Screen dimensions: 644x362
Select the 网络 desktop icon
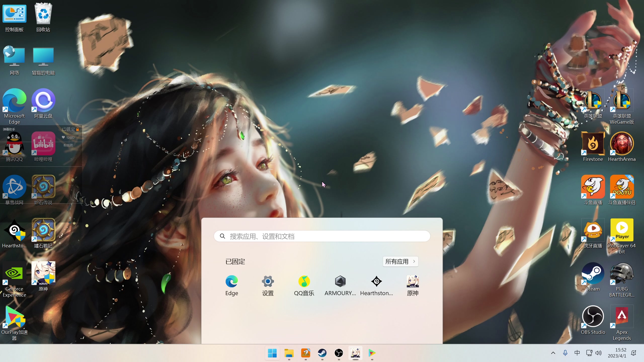(x=14, y=61)
